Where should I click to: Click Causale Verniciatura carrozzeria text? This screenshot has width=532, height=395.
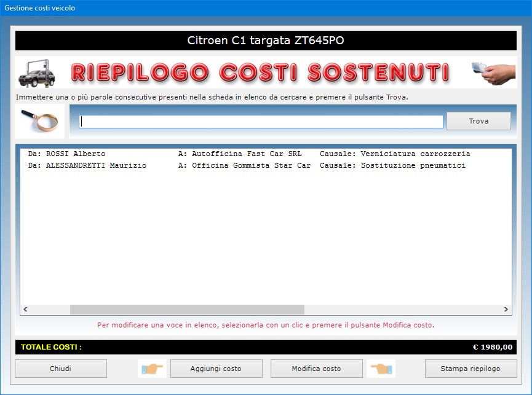395,154
